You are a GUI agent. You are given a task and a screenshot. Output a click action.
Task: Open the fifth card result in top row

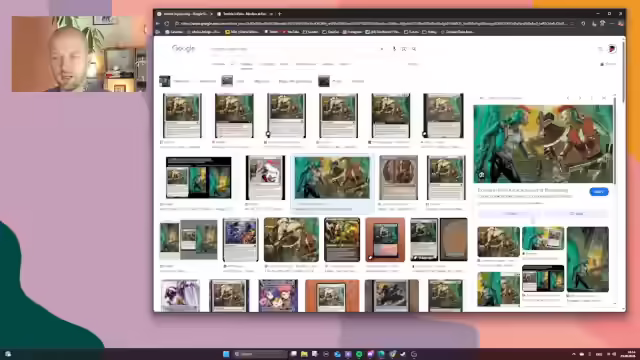tap(391, 116)
